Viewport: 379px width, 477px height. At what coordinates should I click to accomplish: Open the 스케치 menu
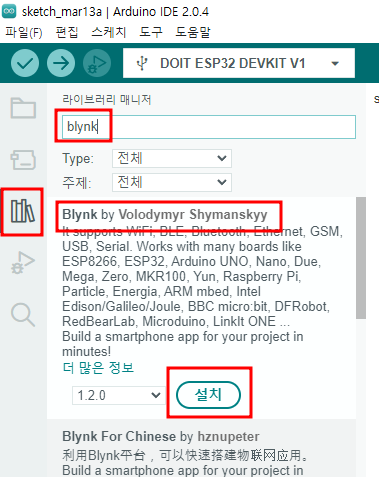109,32
